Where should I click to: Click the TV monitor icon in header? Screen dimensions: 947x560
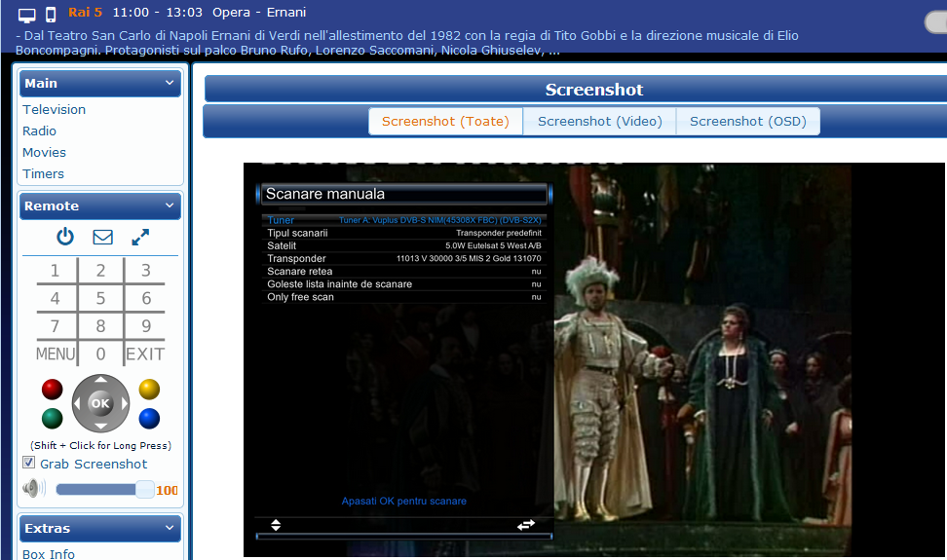[27, 15]
